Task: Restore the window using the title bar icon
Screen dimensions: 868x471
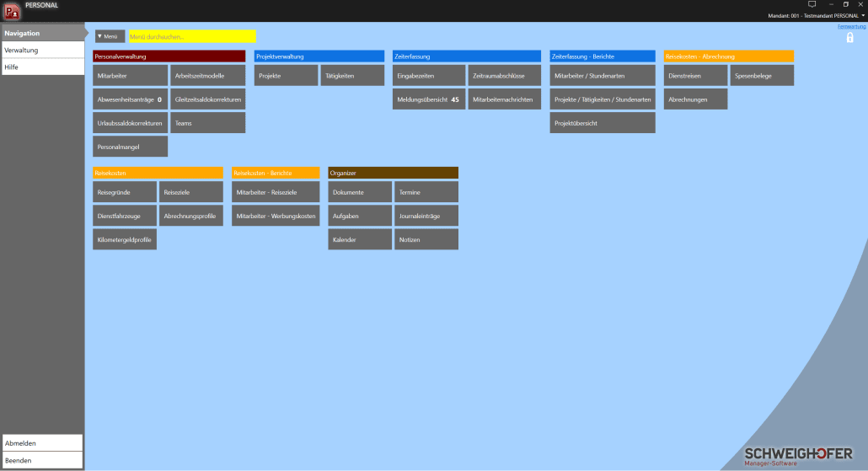Action: coord(846,4)
